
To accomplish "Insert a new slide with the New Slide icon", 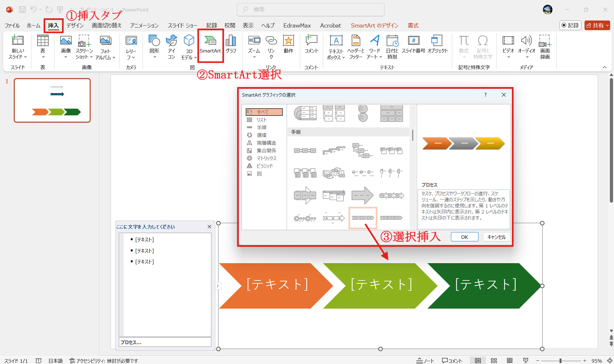I will 18,41.
